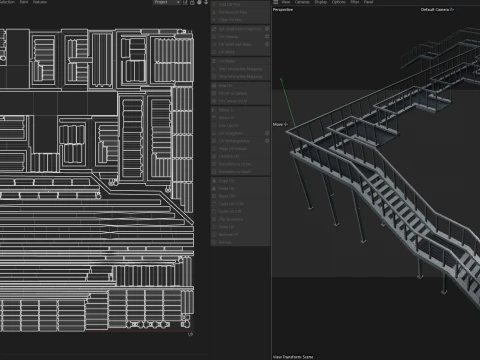Apply Boundary to Quad
This screenshot has height=360, width=480.
240,172
